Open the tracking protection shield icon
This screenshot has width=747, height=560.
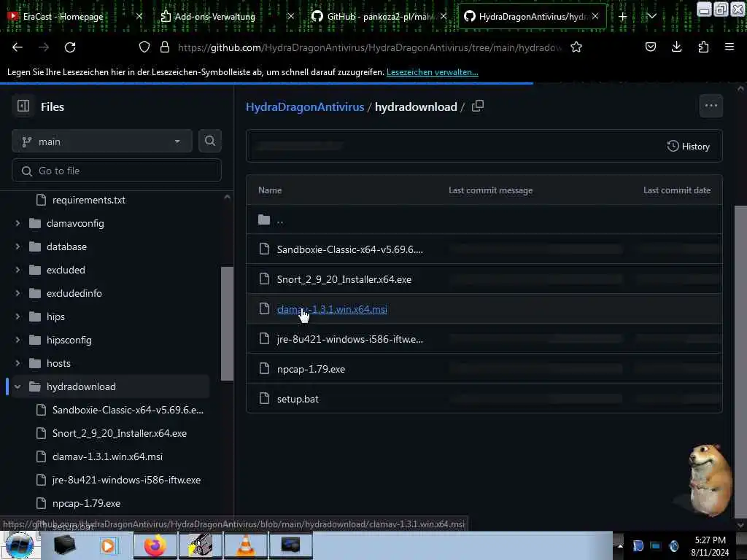tap(144, 47)
